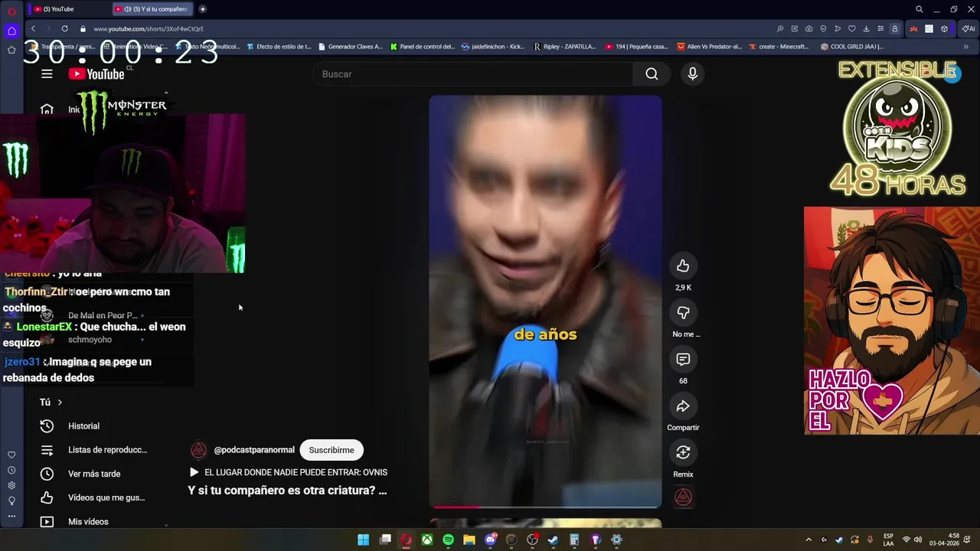Open the linked video about OVNIS
980x551 pixels.
(289, 472)
